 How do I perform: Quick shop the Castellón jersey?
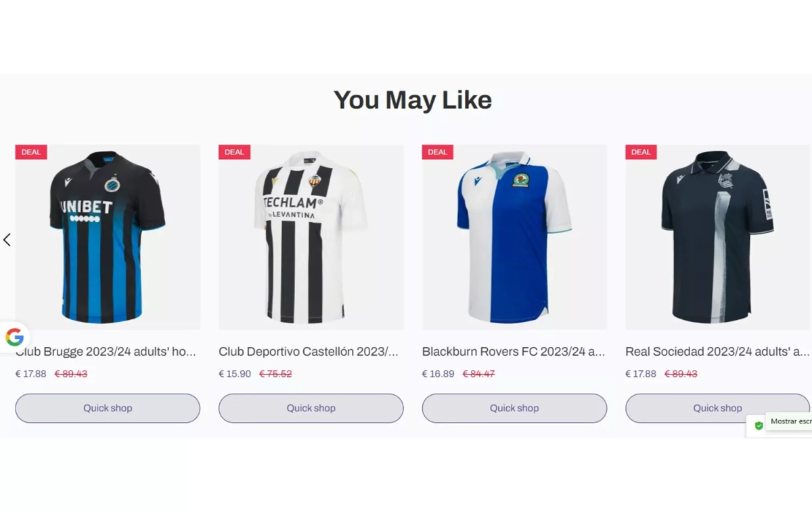click(311, 409)
